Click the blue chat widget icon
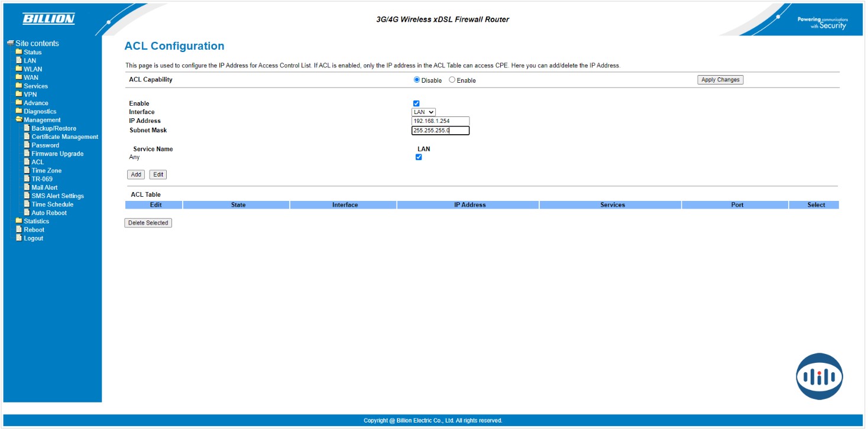The width and height of the screenshot is (868, 429). [819, 376]
